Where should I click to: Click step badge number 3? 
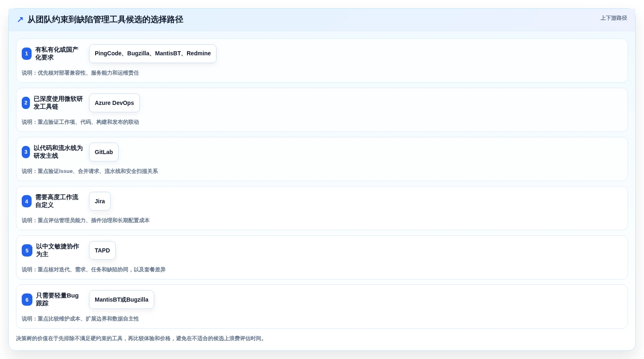tap(26, 152)
